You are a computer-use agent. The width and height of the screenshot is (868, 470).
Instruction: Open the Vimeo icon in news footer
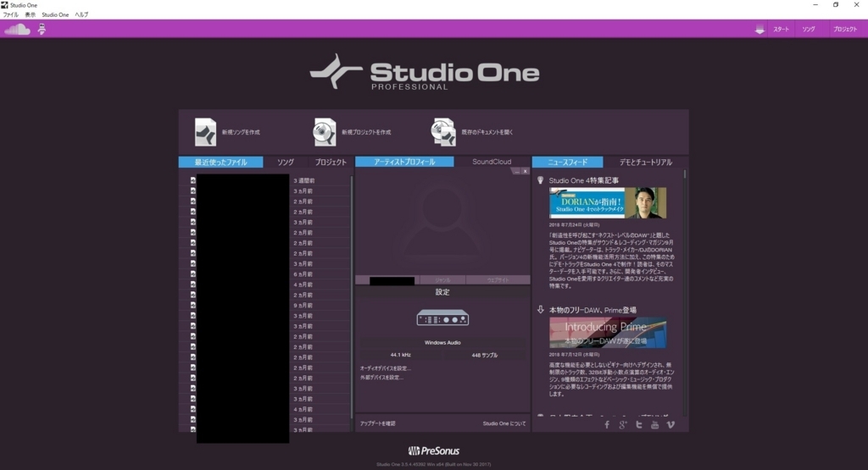670,424
